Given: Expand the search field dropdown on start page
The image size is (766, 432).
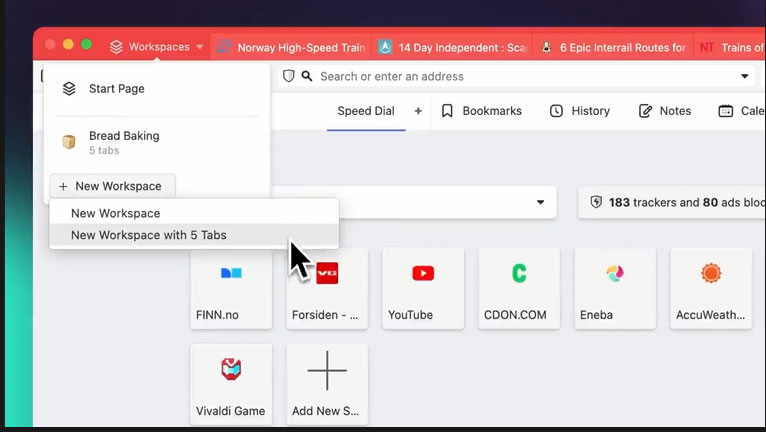Looking at the screenshot, I should point(540,202).
